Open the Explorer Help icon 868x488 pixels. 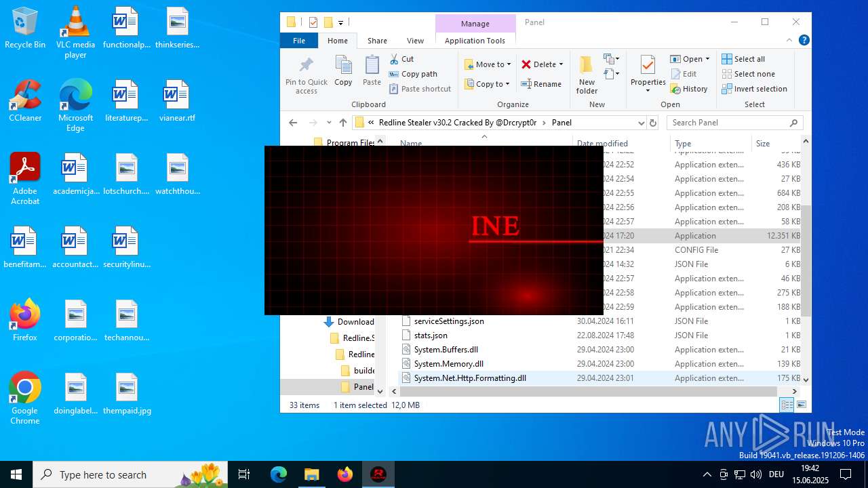804,40
